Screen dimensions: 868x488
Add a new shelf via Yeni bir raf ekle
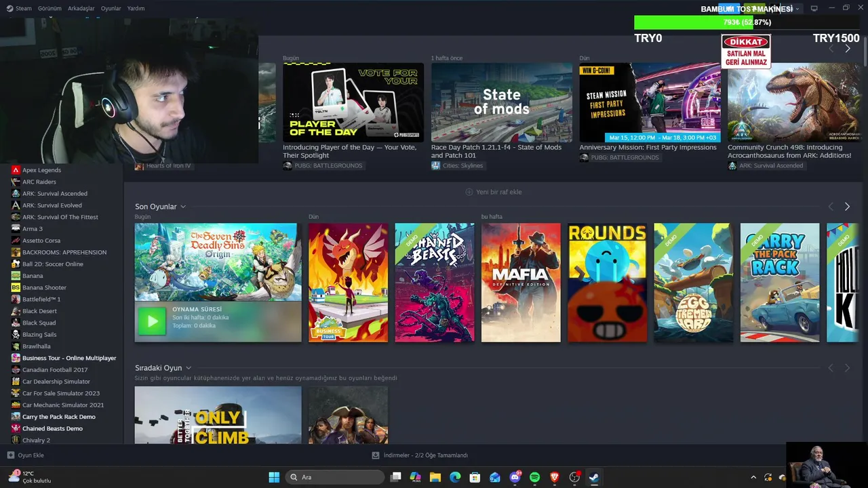[494, 192]
